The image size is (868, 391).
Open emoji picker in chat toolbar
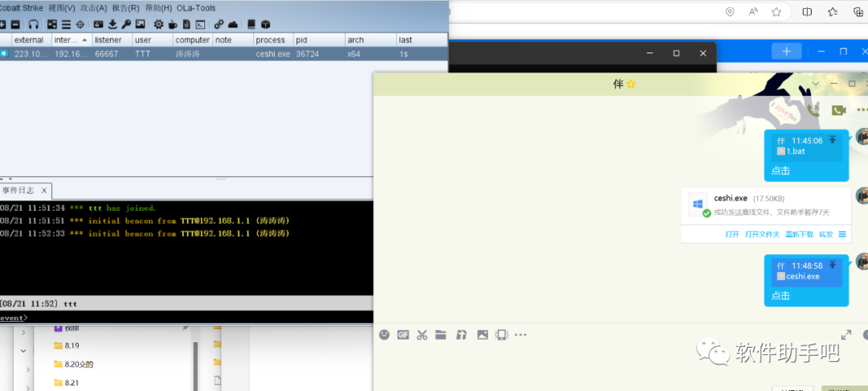click(384, 335)
